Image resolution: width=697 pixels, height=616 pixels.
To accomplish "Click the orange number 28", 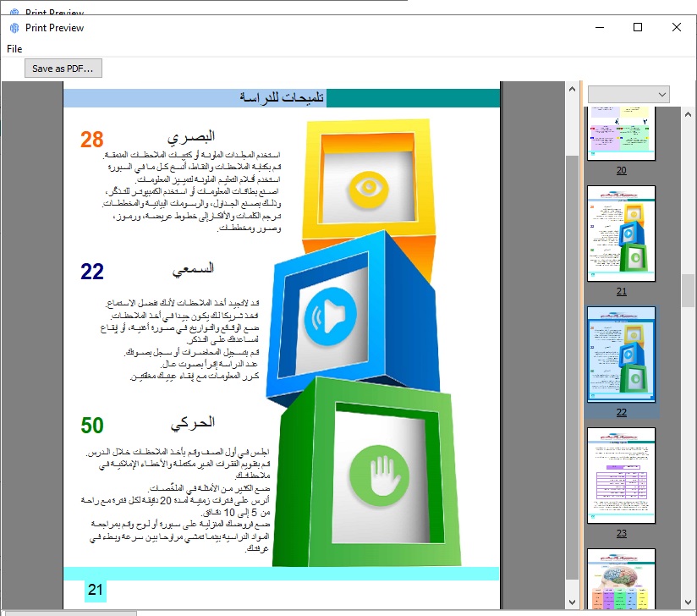I will (x=92, y=140).
